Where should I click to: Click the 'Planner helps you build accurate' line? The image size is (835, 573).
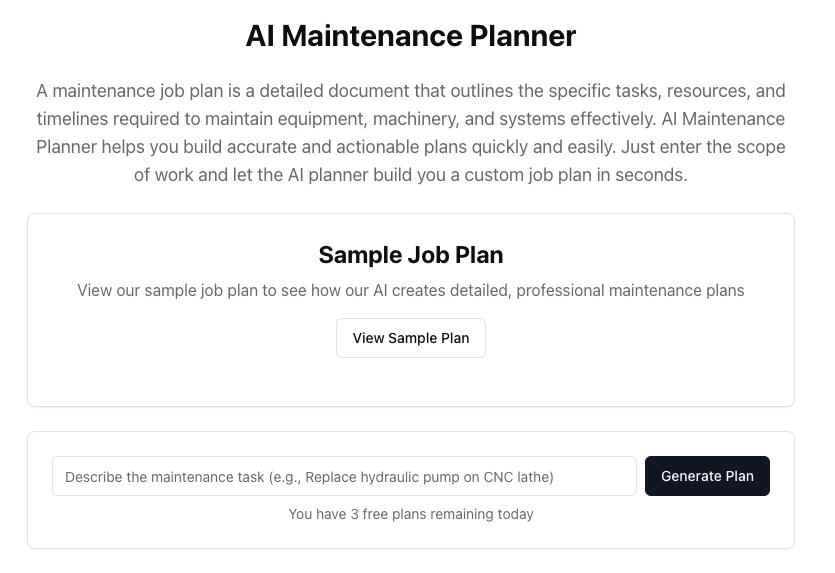point(411,147)
